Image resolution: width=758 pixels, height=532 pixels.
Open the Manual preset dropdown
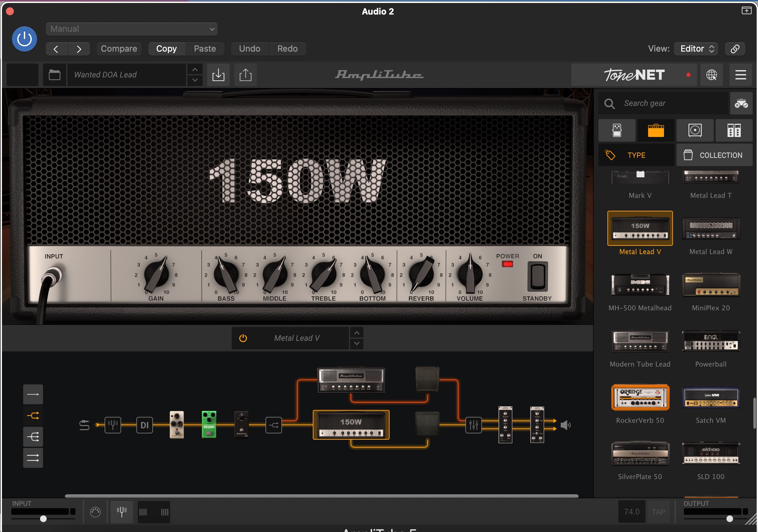point(131,29)
